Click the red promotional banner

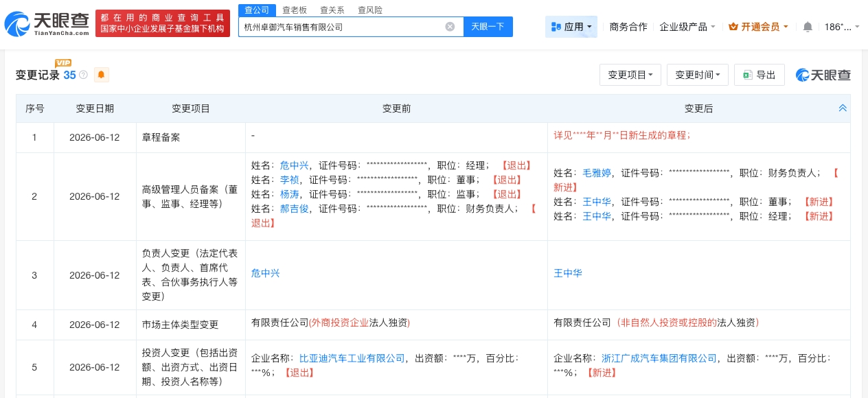point(163,24)
